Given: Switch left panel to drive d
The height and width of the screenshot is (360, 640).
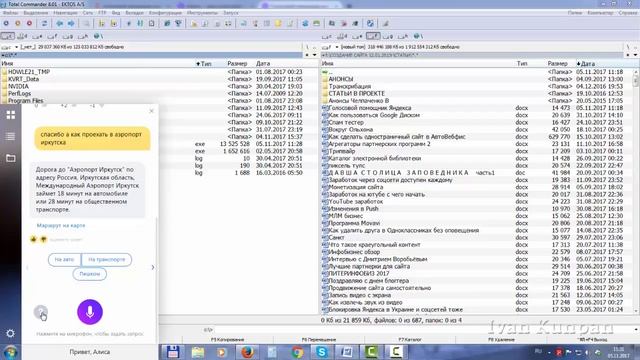Looking at the screenshot, I should 23,36.
